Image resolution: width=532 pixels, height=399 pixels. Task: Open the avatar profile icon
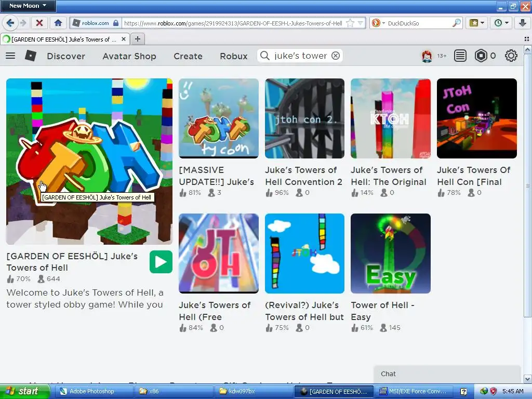click(427, 56)
